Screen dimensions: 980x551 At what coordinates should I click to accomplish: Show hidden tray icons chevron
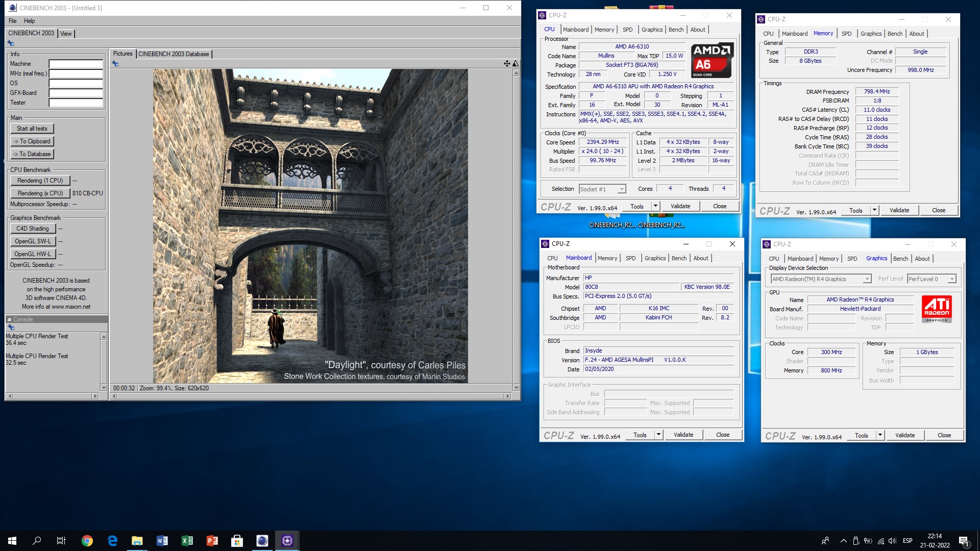843,541
